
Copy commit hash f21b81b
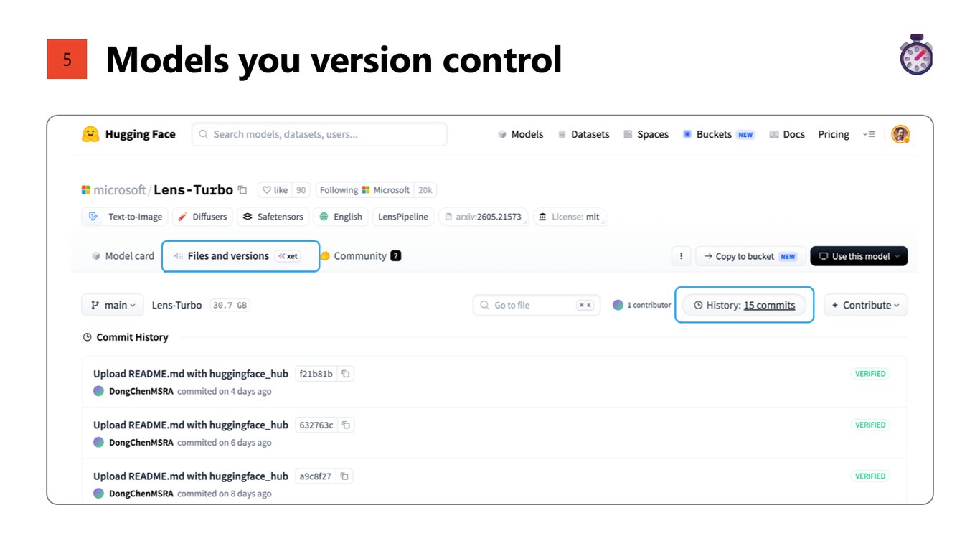click(x=346, y=374)
